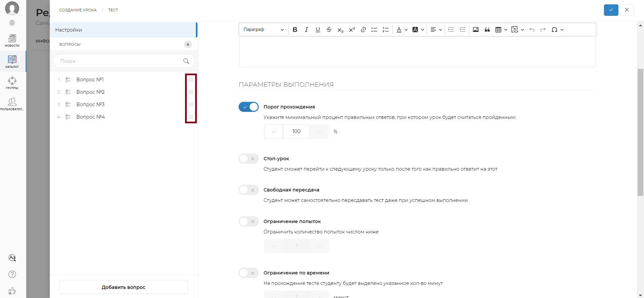
Task: Open the font color dropdown arrow
Action: [x=406, y=30]
